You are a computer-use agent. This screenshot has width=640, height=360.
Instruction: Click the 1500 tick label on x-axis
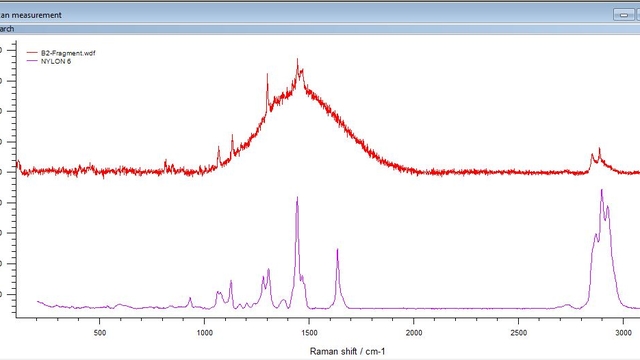(x=309, y=333)
